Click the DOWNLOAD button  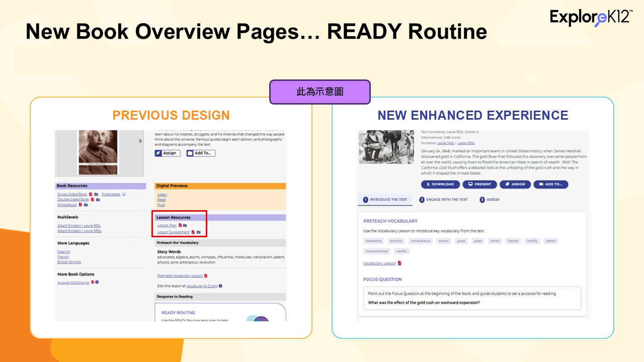pos(440,184)
